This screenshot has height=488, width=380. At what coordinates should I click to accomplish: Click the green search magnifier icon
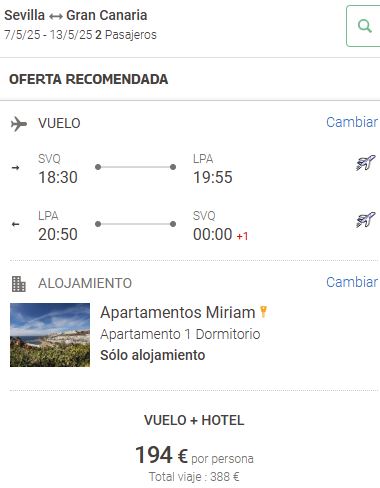[364, 26]
